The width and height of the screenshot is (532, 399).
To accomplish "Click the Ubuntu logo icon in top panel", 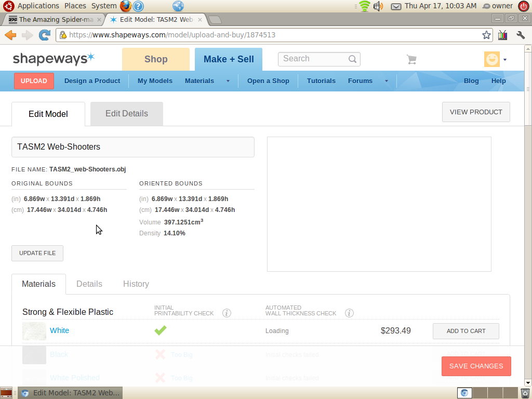I will click(x=8, y=6).
